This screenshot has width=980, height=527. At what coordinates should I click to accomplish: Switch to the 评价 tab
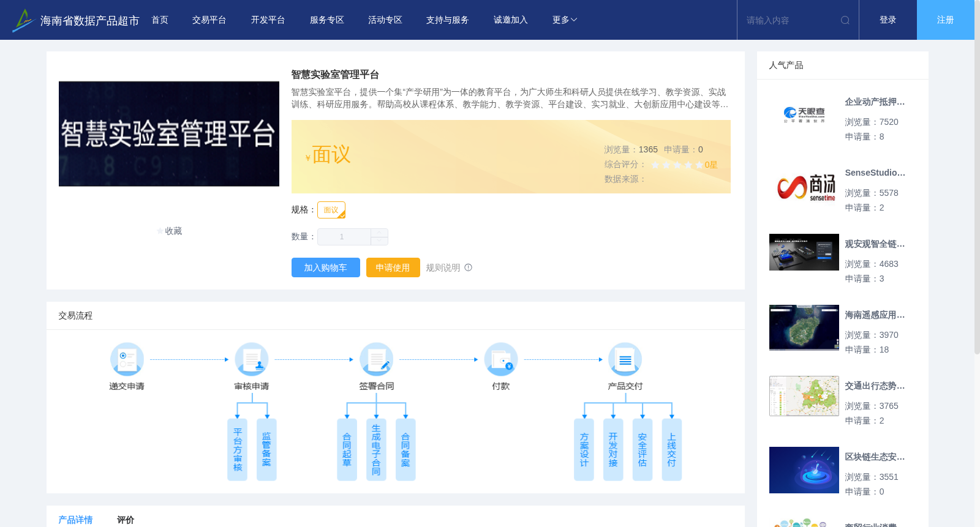[126, 520]
